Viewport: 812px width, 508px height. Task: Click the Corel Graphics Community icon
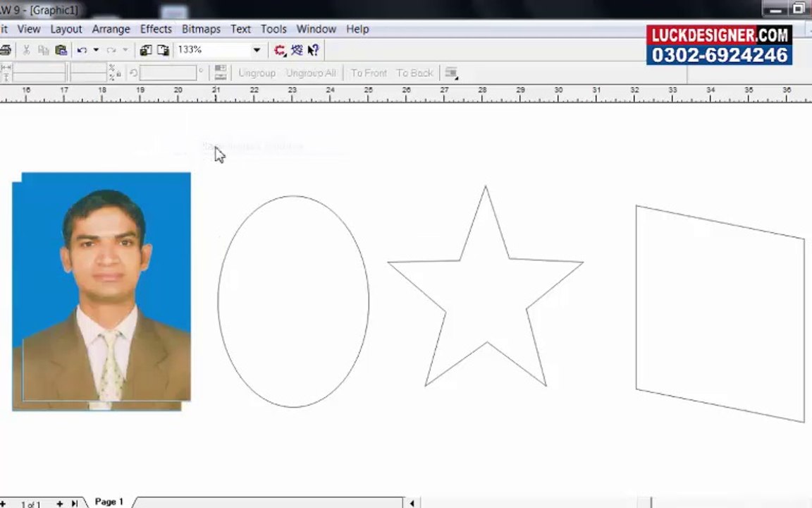coord(297,50)
